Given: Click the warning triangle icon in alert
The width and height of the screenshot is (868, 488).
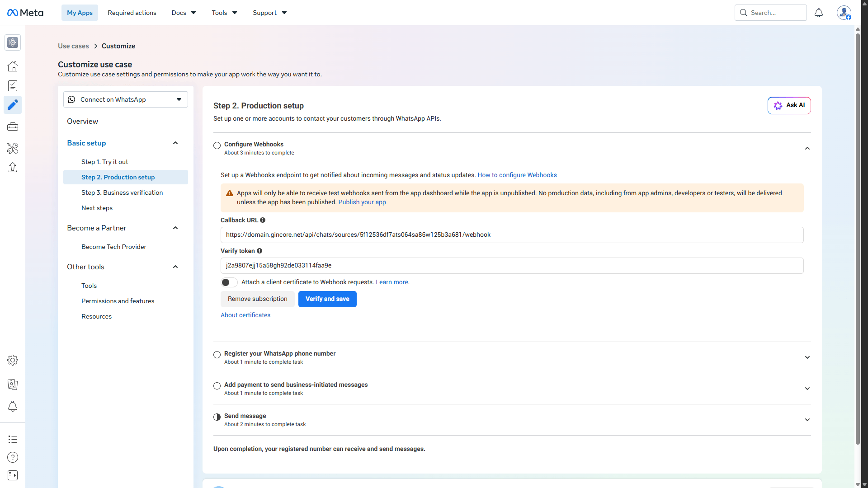Looking at the screenshot, I should (x=230, y=193).
